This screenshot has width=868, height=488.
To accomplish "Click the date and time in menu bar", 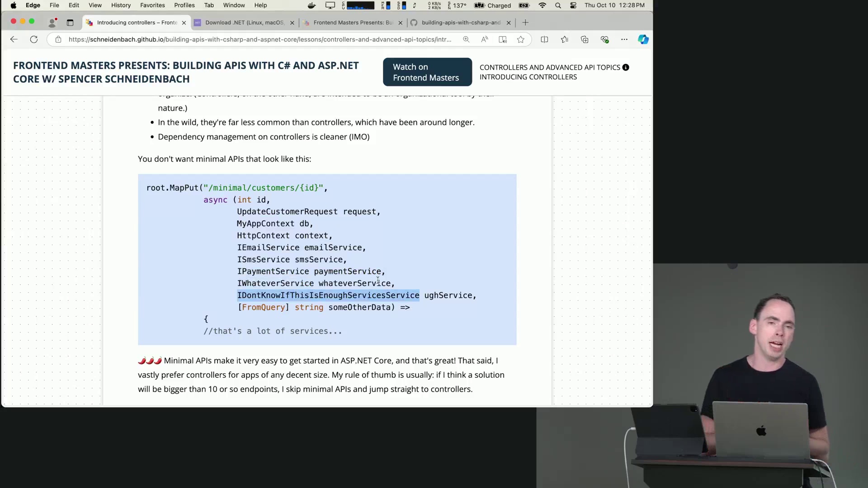I will click(614, 5).
